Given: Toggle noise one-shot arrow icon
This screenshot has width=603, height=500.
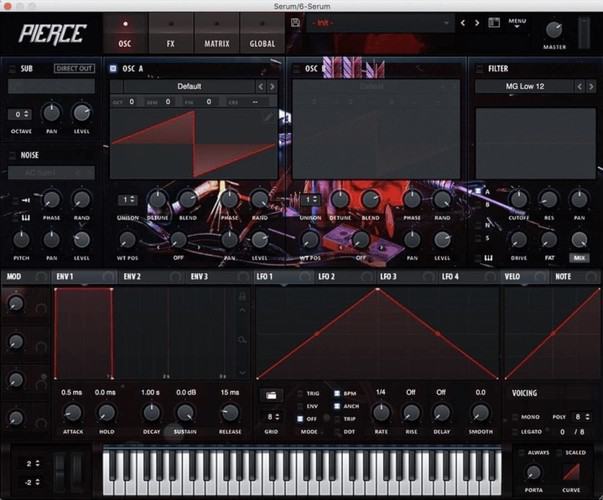Looking at the screenshot, I should point(26,200).
